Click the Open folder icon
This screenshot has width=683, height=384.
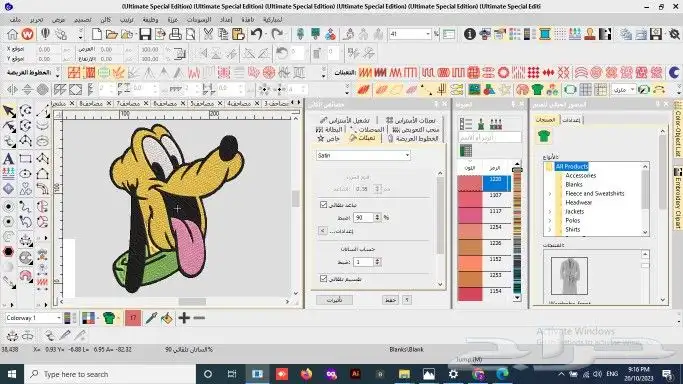click(112, 34)
